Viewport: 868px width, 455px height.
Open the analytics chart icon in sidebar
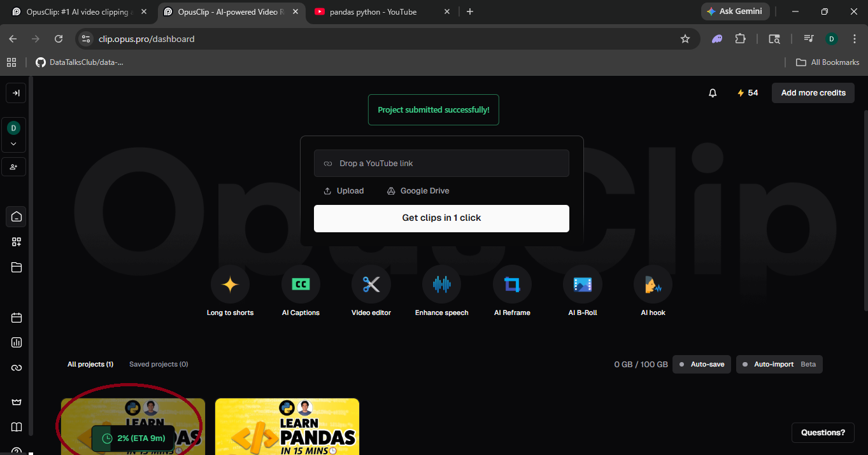[17, 342]
